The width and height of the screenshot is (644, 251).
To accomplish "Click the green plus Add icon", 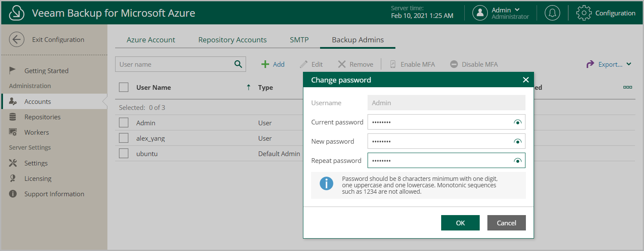I will [x=265, y=64].
